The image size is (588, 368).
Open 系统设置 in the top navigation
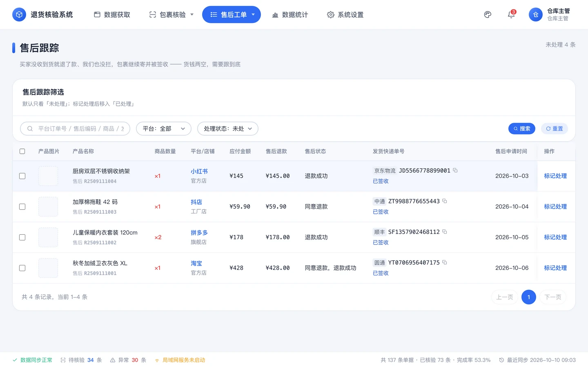coord(345,15)
